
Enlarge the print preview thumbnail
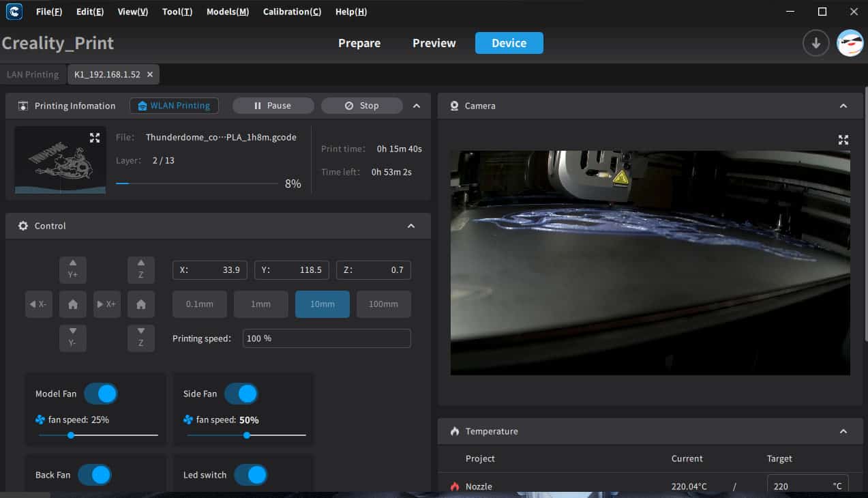tap(95, 138)
